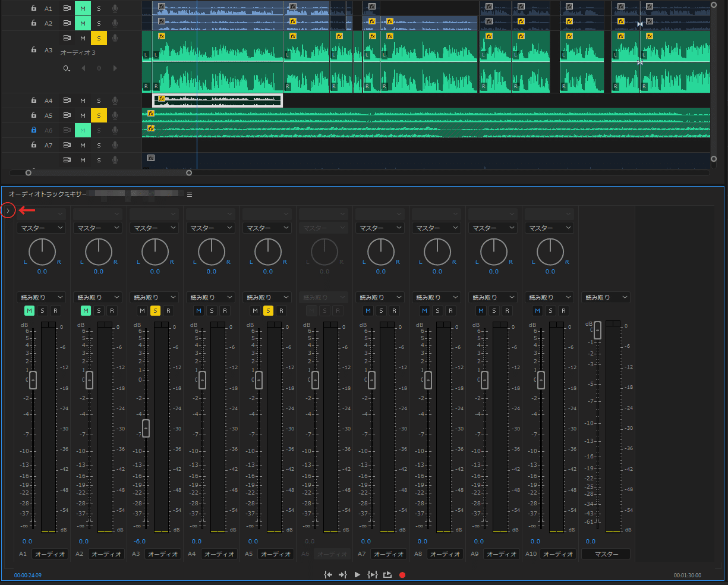Solo timeline track A7 with its S button
This screenshot has height=585, width=728.
(x=99, y=145)
